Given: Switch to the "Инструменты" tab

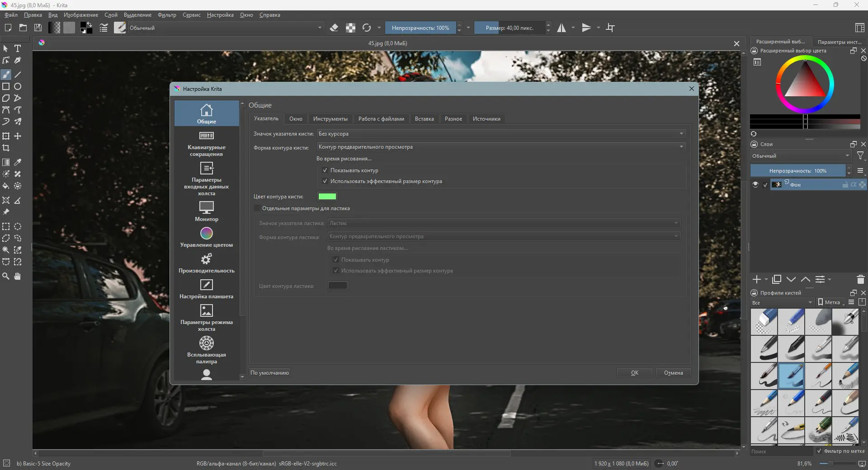Looking at the screenshot, I should click(x=330, y=119).
